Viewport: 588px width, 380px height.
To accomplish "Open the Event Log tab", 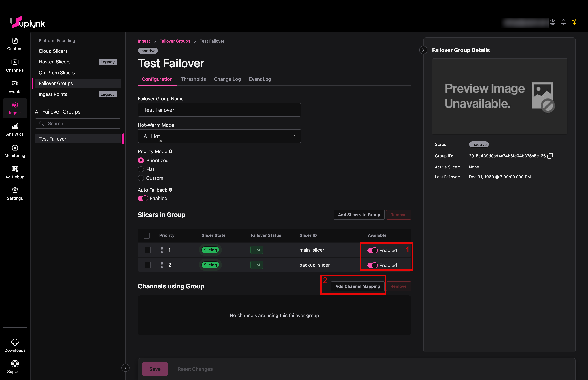I will point(260,79).
